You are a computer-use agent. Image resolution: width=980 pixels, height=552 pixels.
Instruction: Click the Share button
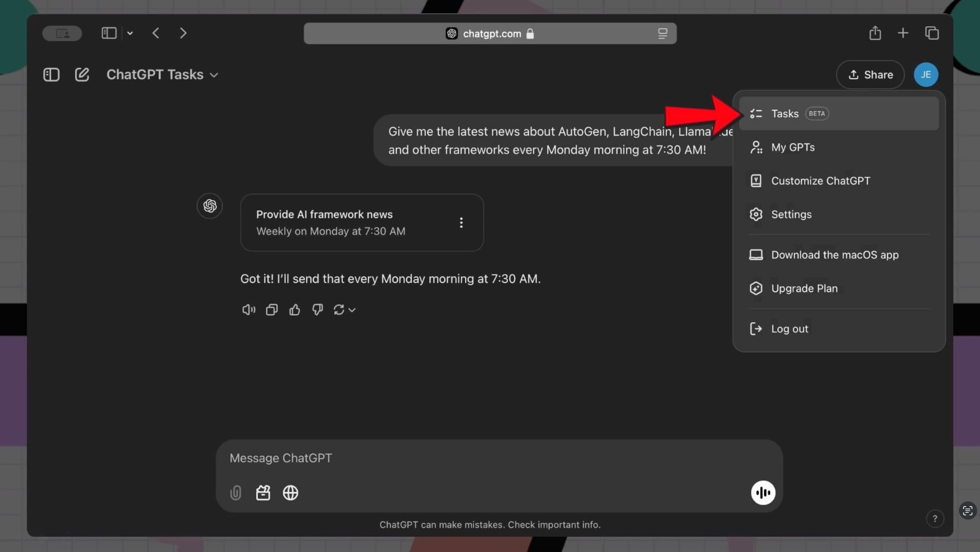click(x=870, y=75)
